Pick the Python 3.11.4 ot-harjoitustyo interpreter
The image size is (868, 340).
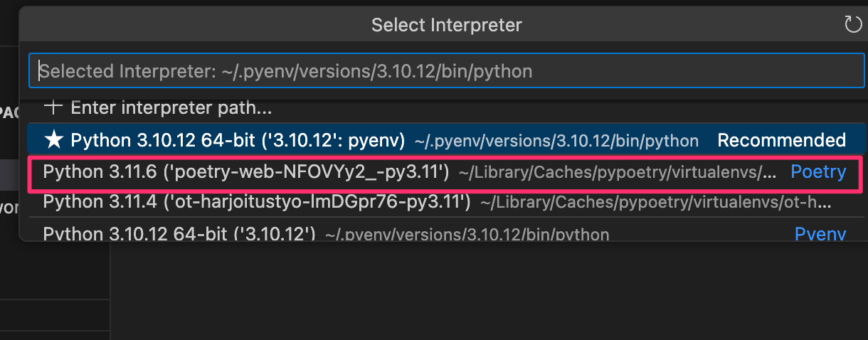point(256,203)
